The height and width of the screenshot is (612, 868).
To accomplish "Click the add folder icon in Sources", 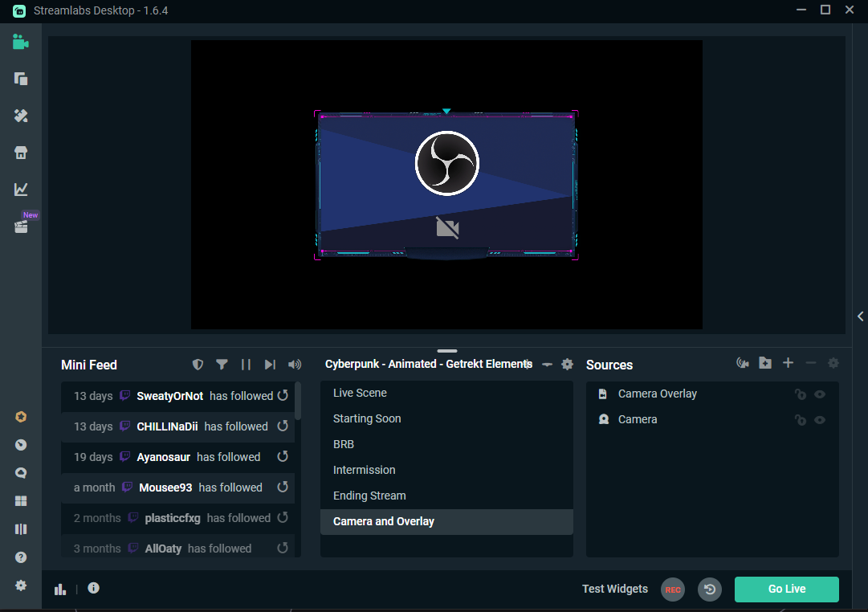I will click(765, 364).
